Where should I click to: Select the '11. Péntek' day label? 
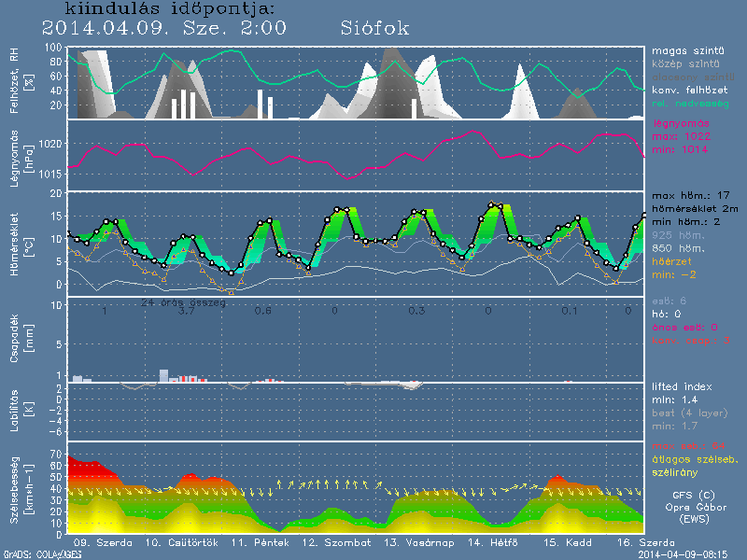point(254,542)
